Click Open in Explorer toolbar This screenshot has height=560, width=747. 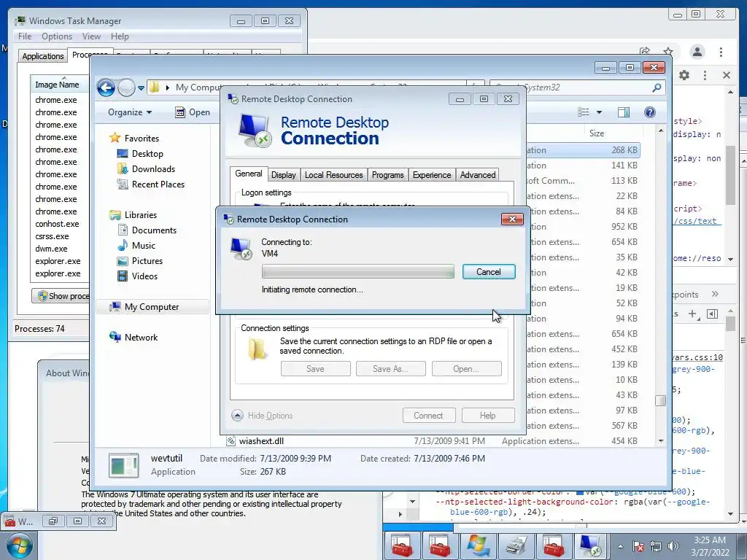pyautogui.click(x=193, y=112)
